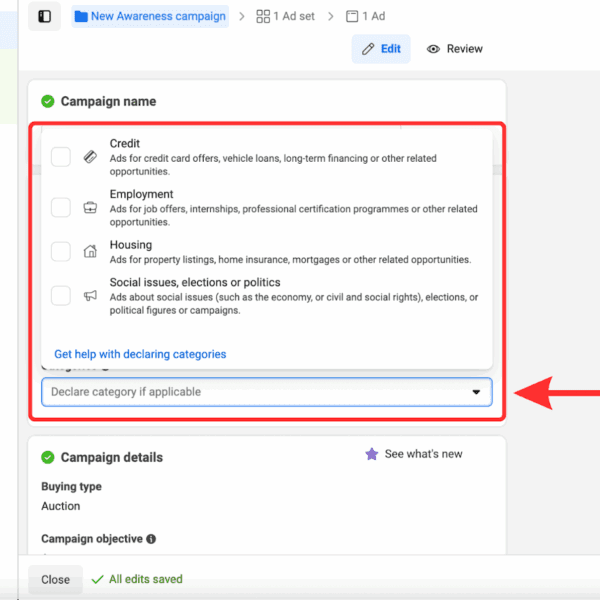The width and height of the screenshot is (600, 600).
Task: Click the Credit category card icon
Action: point(90,157)
